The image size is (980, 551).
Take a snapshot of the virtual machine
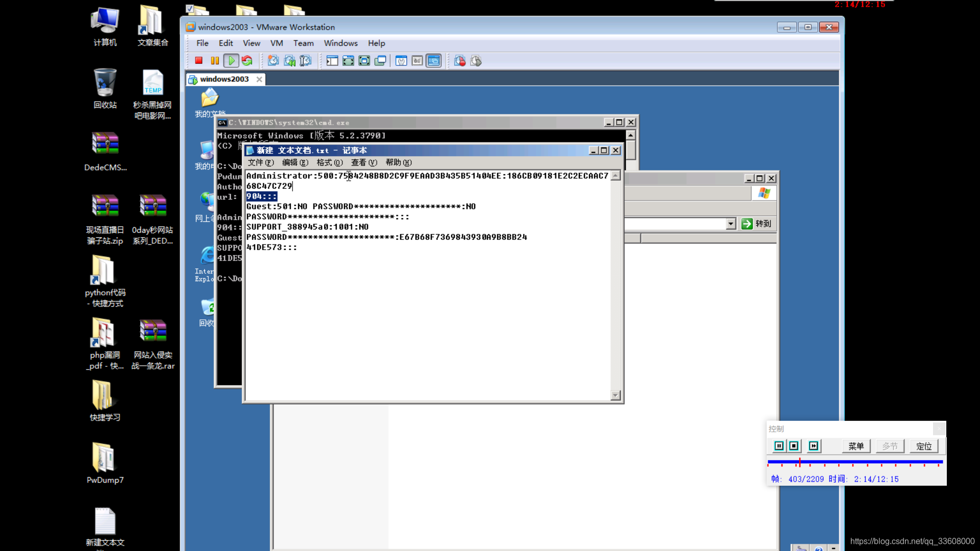[274, 61]
